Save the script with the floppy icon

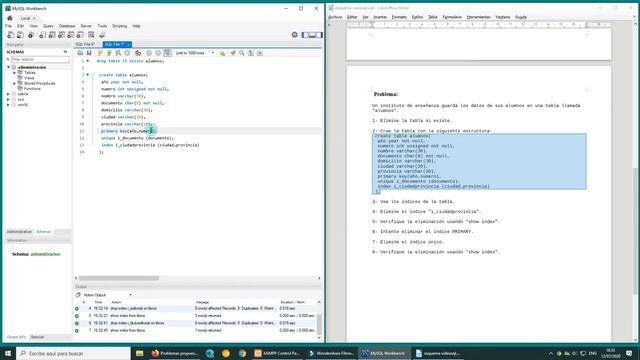[x=89, y=53]
